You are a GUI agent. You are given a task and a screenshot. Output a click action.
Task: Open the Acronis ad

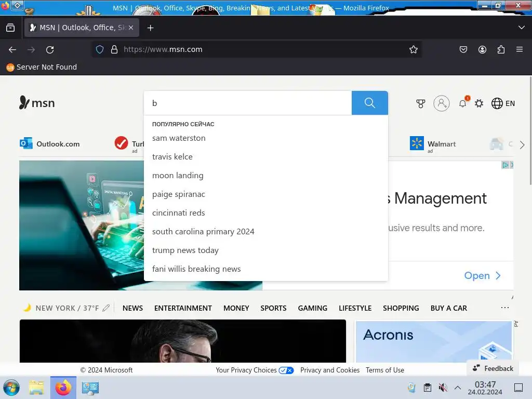tap(434, 341)
